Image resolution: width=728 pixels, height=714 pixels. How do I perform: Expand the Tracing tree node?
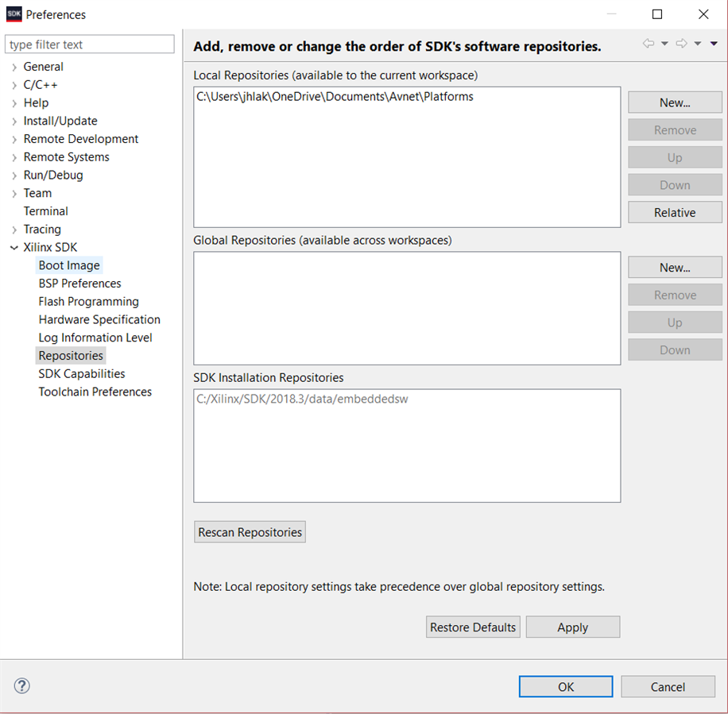pos(14,230)
